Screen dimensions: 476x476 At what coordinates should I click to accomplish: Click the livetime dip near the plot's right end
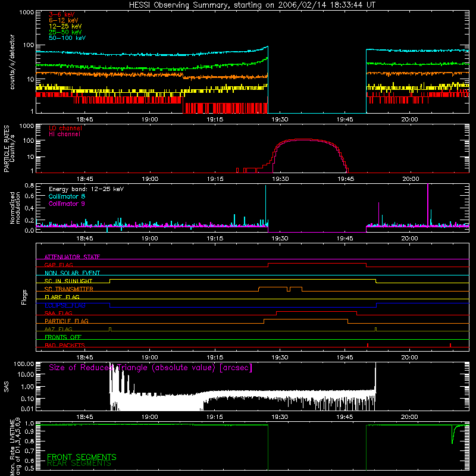coord(452,435)
